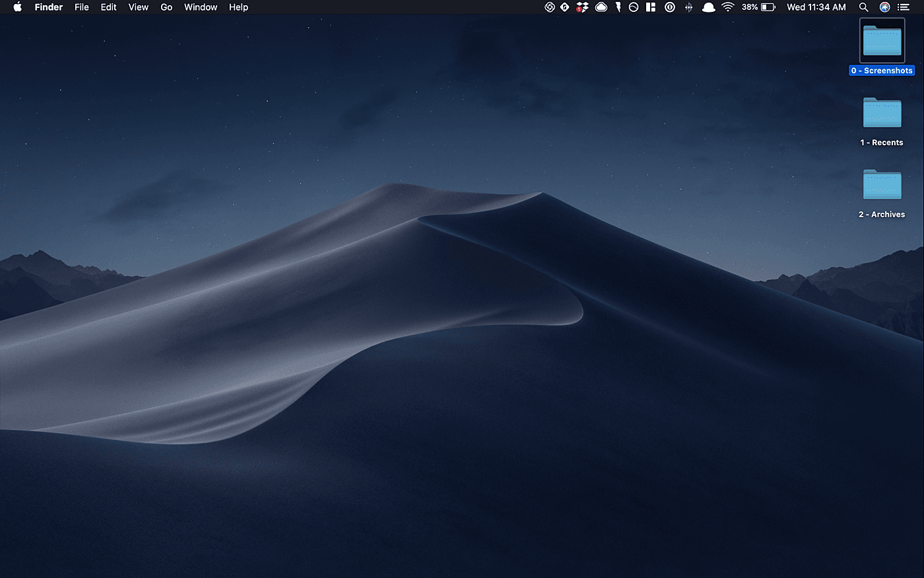Screen dimensions: 924x578
Task: Open the File menu
Action: pos(82,7)
